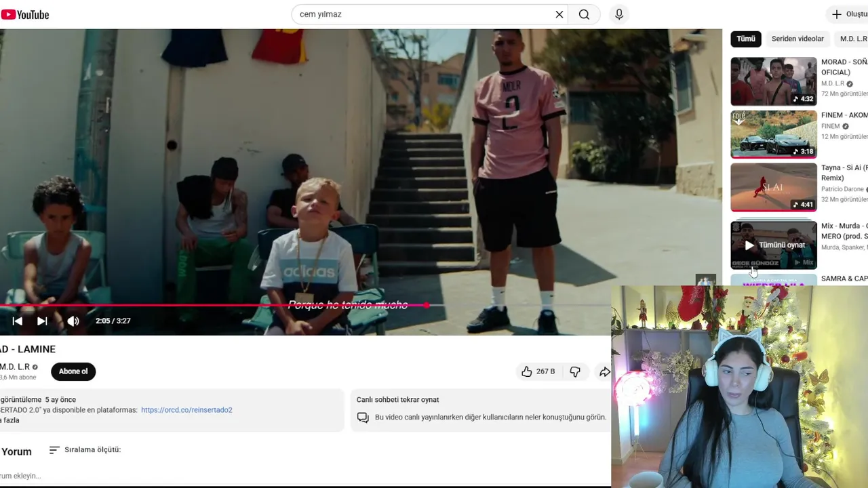Open MORAD video thumbnail 4:32
868x488 pixels.
pyautogui.click(x=774, y=81)
